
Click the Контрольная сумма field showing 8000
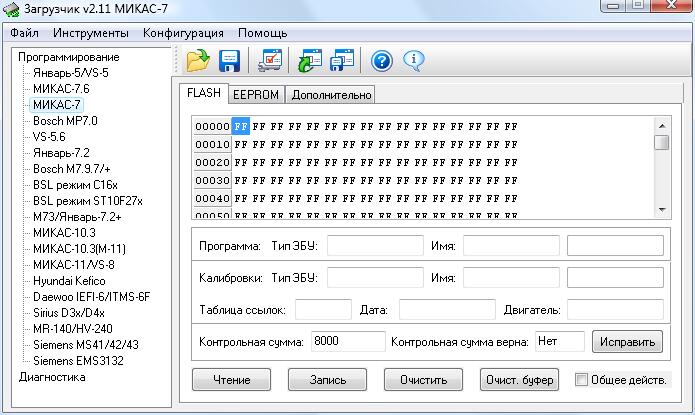348,341
